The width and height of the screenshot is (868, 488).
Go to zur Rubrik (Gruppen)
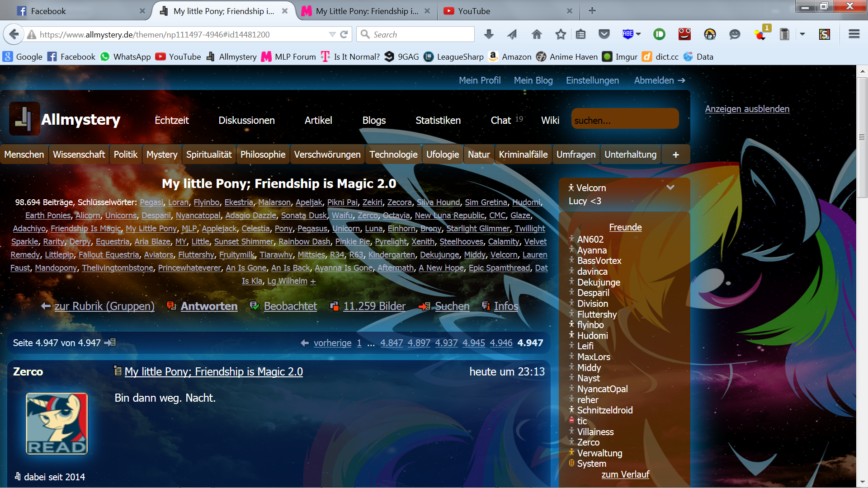[104, 306]
